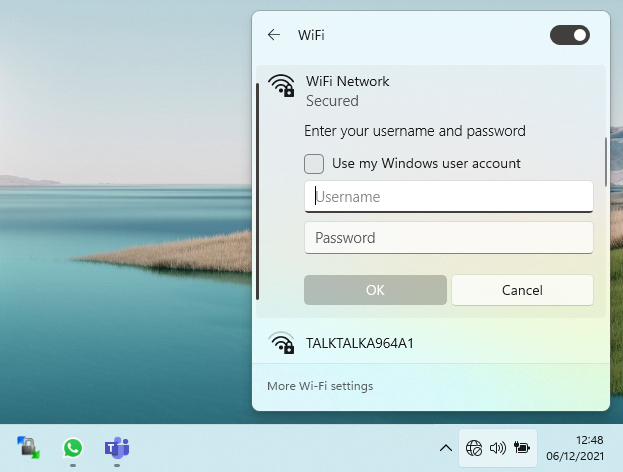Focus the Username input field
This screenshot has height=472, width=623.
tap(449, 197)
